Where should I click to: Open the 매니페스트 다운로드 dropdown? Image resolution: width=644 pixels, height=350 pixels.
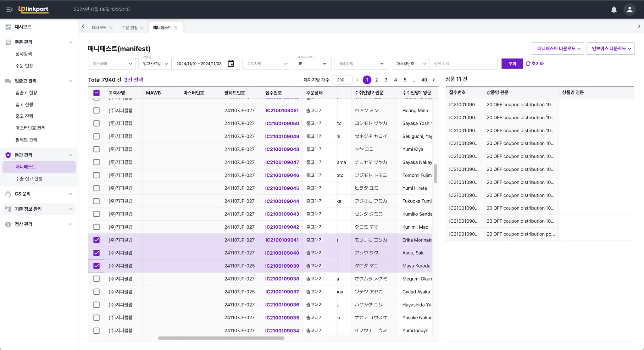tap(558, 48)
